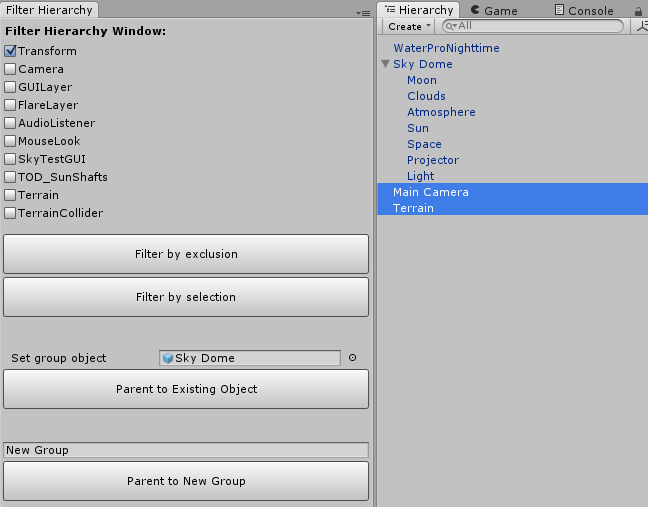Uncheck the Transform checkbox
648x507 pixels.
[10, 51]
